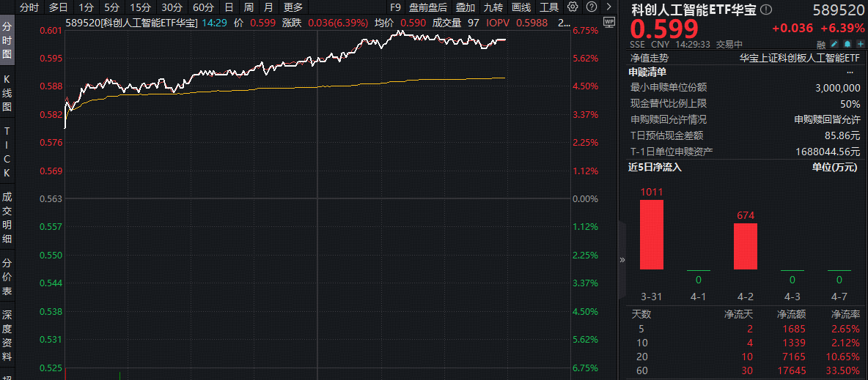Viewport: 868px width, 380px height.
Task: Collapse right panel with double-arrow handle
Action: (x=622, y=259)
